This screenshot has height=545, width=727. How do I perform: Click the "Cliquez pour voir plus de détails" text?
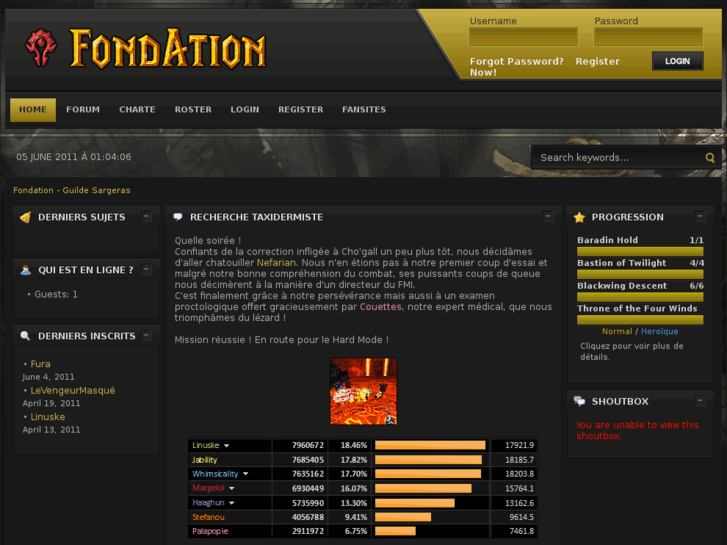pyautogui.click(x=631, y=352)
